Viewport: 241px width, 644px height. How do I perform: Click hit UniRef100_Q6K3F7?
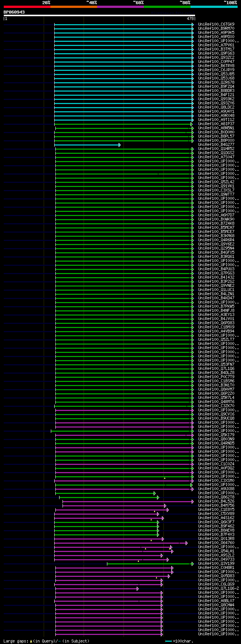216,522
